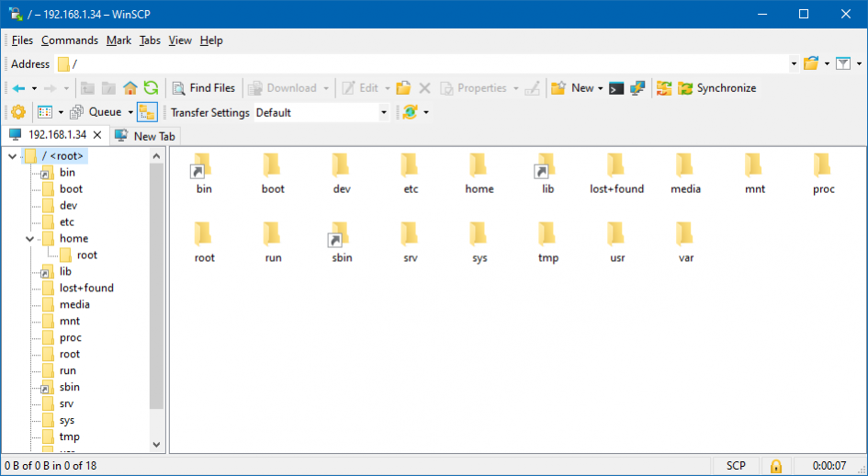The height and width of the screenshot is (476, 868).
Task: Collapse the root node in tree
Action: (12, 156)
